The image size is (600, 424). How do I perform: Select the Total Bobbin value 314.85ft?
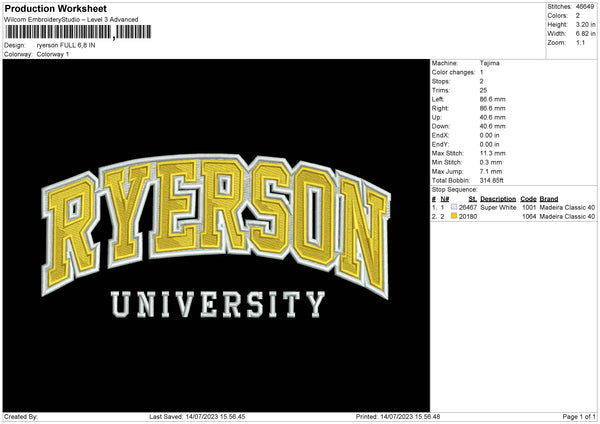click(x=492, y=180)
